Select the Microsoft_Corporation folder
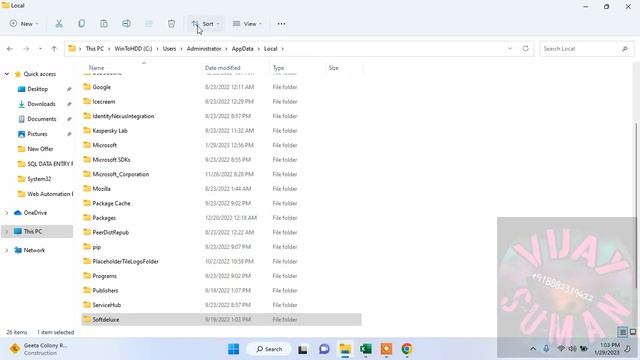The height and width of the screenshot is (360, 640). pyautogui.click(x=120, y=174)
